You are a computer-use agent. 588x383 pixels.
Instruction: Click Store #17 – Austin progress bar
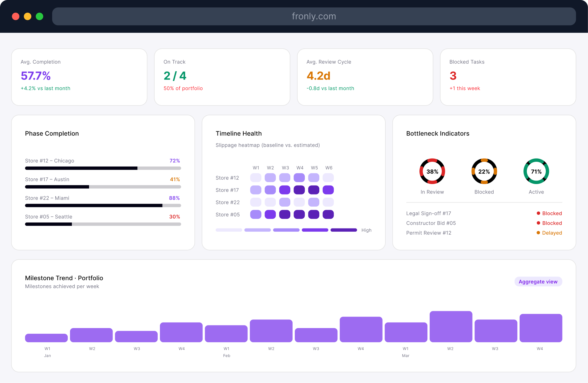[x=103, y=187]
